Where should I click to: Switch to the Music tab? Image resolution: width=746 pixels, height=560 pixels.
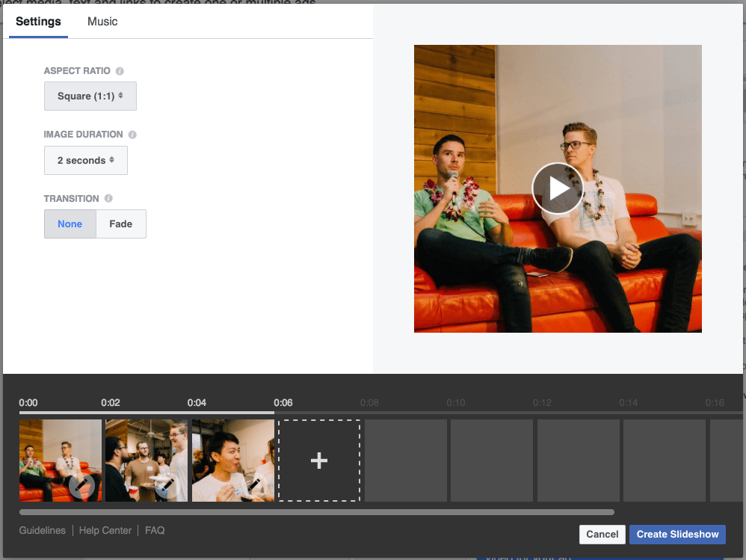click(102, 22)
